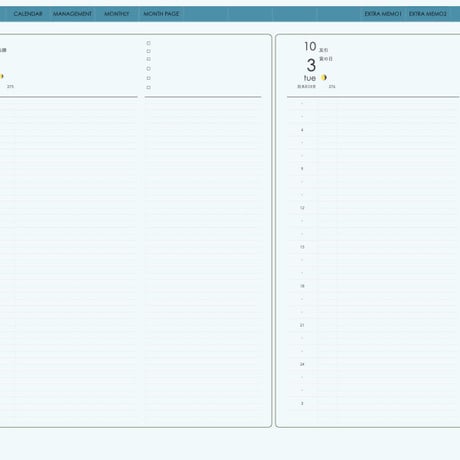Viewport: 460px width, 460px height.
Task: Click day-of-year number 275 on left page
Action: coord(10,86)
